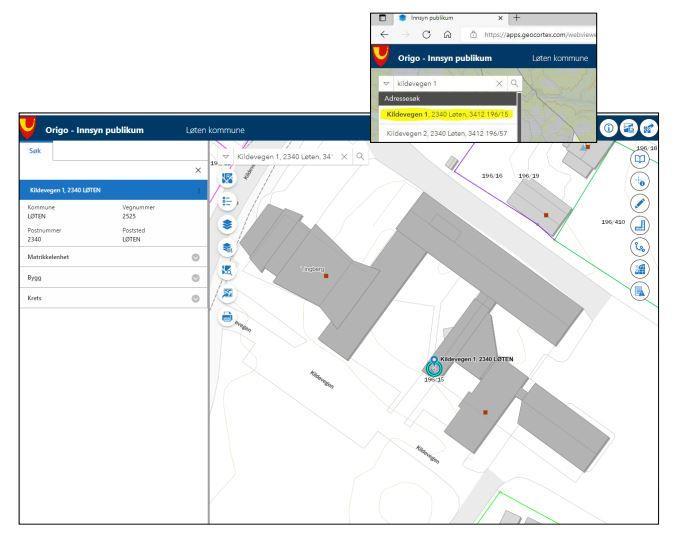Expand the Bygg section
This screenshot has height=547, width=691.
click(x=196, y=277)
